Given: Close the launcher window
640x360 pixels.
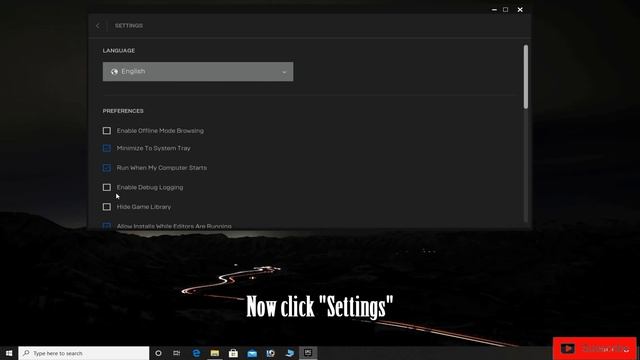Looking at the screenshot, I should pos(520,9).
